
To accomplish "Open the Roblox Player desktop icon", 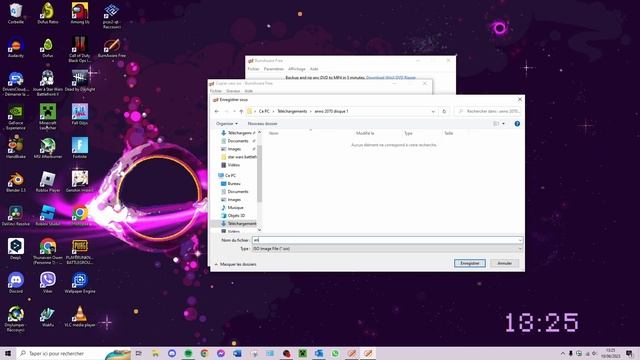I will click(x=48, y=182).
